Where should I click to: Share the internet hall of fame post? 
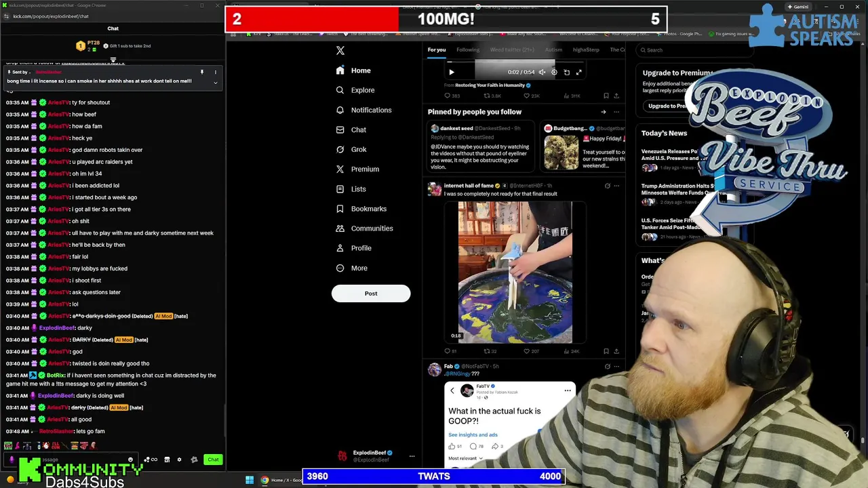(616, 351)
